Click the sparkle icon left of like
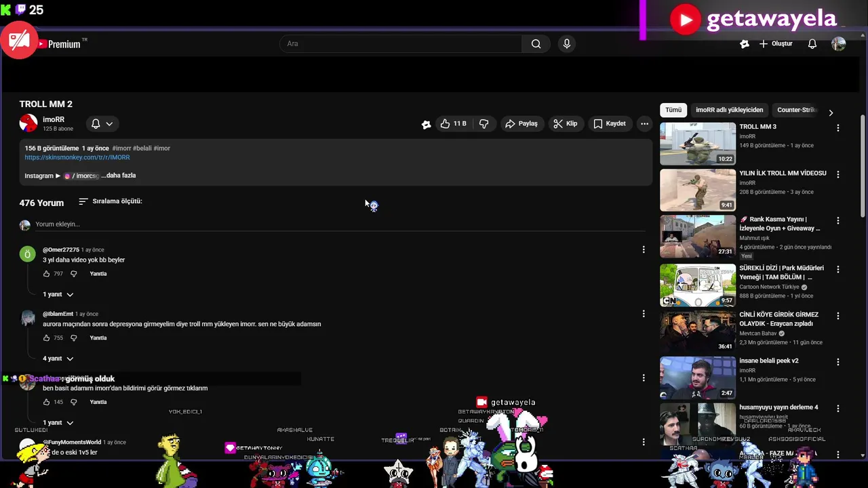 click(x=426, y=124)
